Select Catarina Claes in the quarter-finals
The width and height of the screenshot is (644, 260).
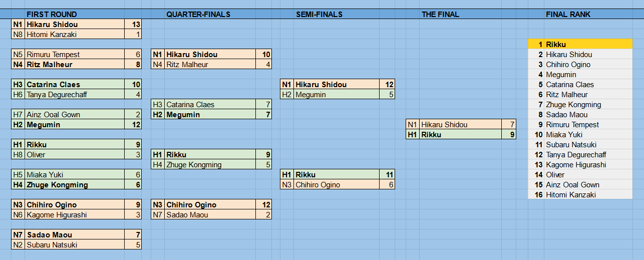[x=210, y=104]
